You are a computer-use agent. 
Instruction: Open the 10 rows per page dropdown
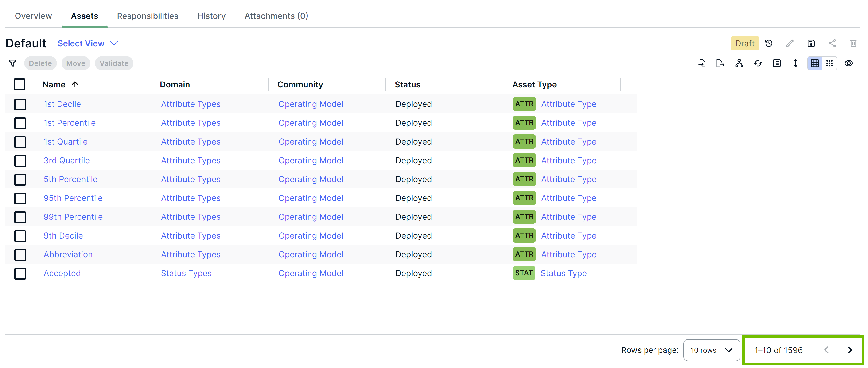tap(711, 350)
